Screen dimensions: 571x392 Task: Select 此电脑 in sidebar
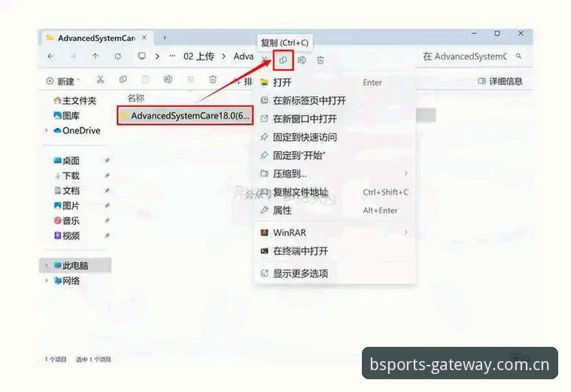click(75, 266)
